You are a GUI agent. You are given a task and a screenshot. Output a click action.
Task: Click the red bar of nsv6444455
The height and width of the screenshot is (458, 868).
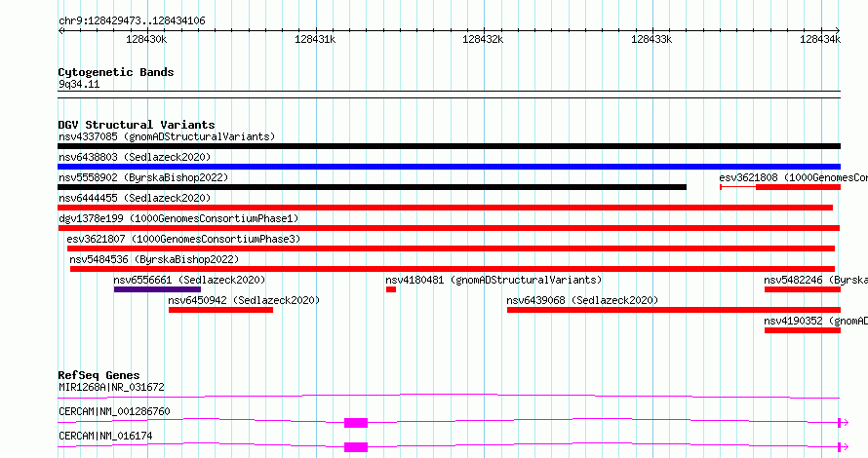pyautogui.click(x=445, y=208)
